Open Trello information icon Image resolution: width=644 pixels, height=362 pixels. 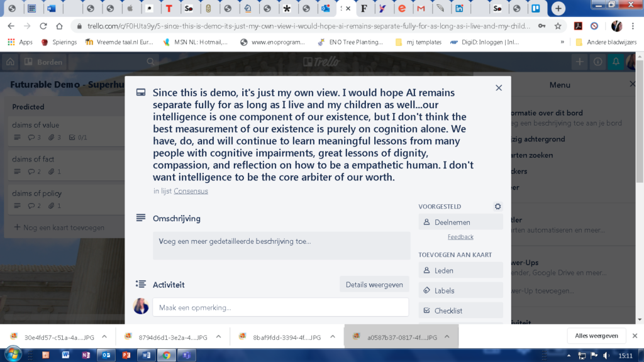(x=597, y=62)
